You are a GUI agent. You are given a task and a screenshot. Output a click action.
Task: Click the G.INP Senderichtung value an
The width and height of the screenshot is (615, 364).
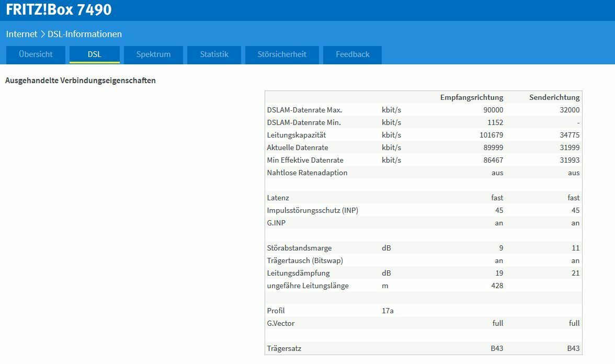click(575, 223)
